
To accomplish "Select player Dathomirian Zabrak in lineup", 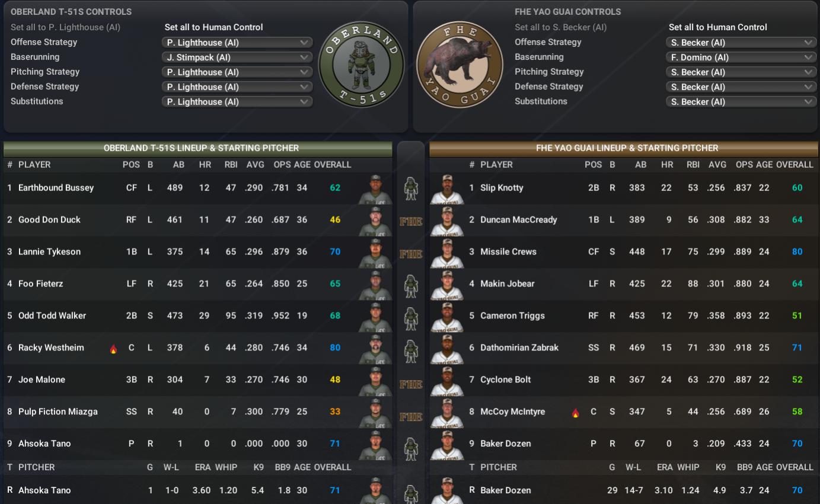I will [519, 347].
